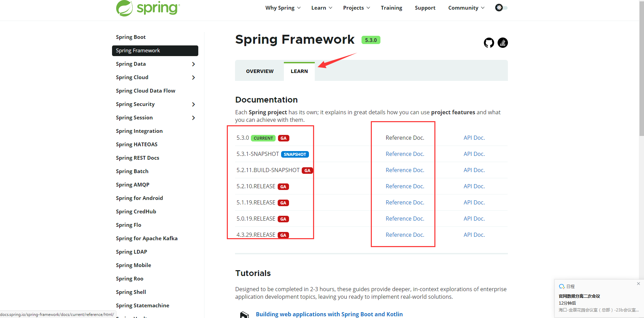
Task: Open API Doc. for 5.2.10.RELEASE
Action: 474,186
